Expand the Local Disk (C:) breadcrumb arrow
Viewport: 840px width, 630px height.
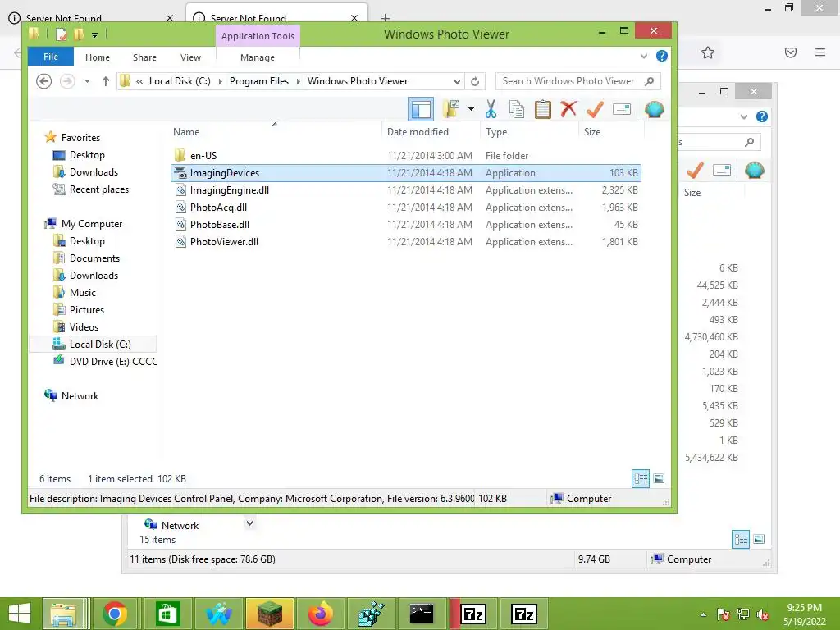pos(220,81)
